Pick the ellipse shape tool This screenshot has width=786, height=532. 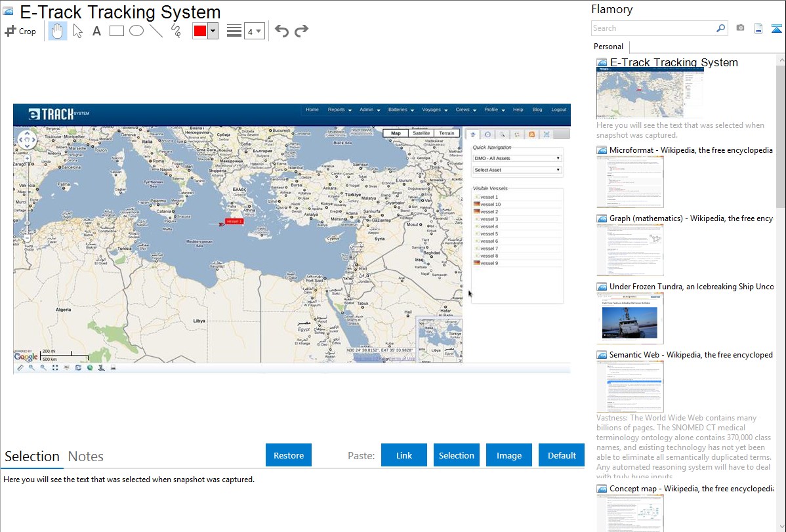136,31
